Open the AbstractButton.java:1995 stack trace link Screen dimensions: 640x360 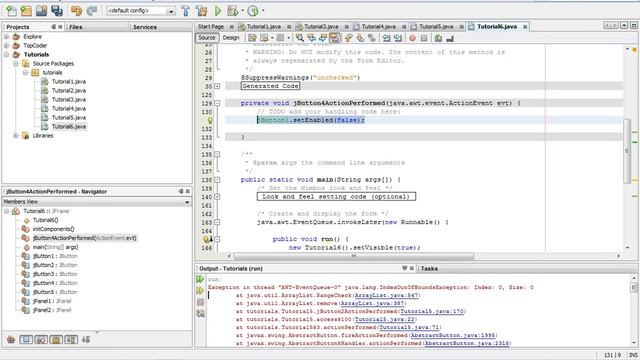453,335
